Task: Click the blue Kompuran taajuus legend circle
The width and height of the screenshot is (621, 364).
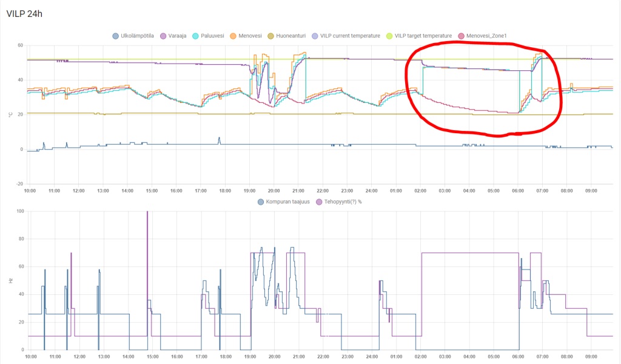Action: coord(261,202)
